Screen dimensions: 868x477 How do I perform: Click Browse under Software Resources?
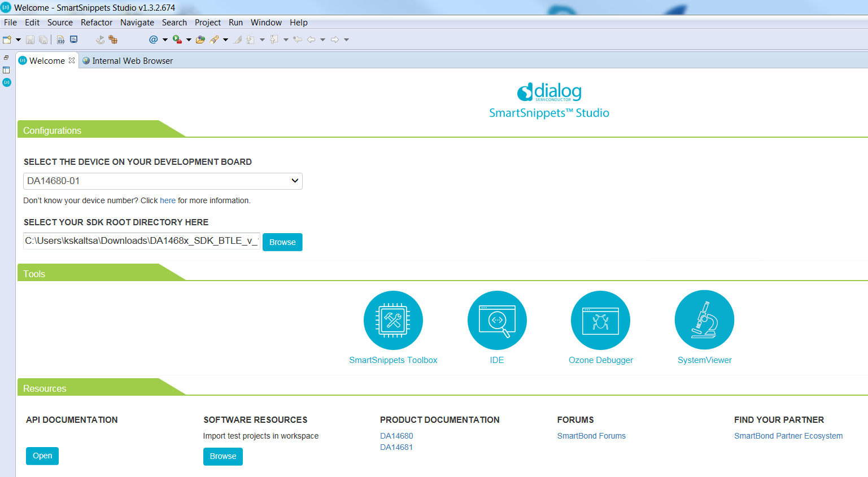pos(223,456)
